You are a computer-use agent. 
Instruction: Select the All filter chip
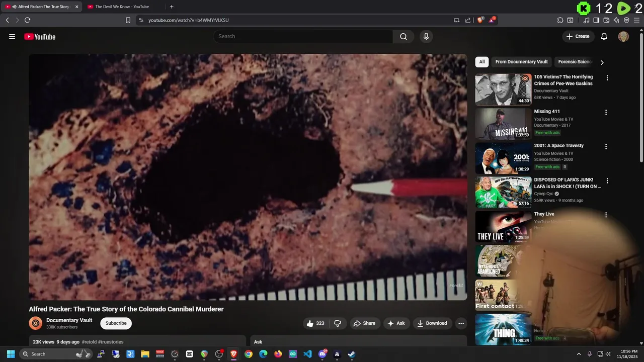(x=482, y=62)
